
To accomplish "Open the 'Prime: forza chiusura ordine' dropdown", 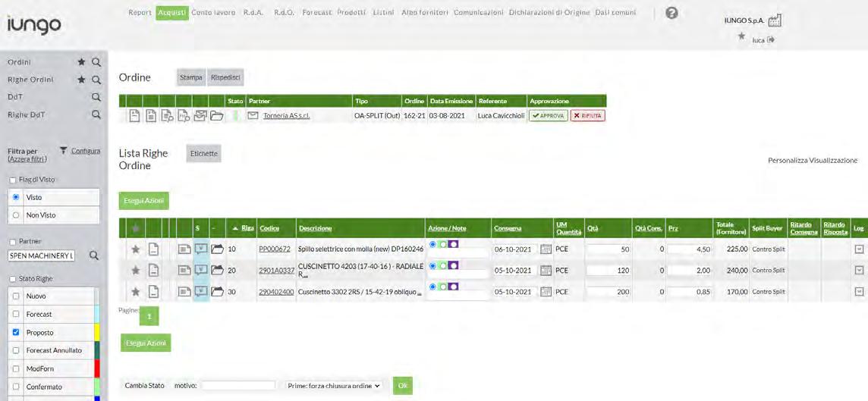I will 332,386.
